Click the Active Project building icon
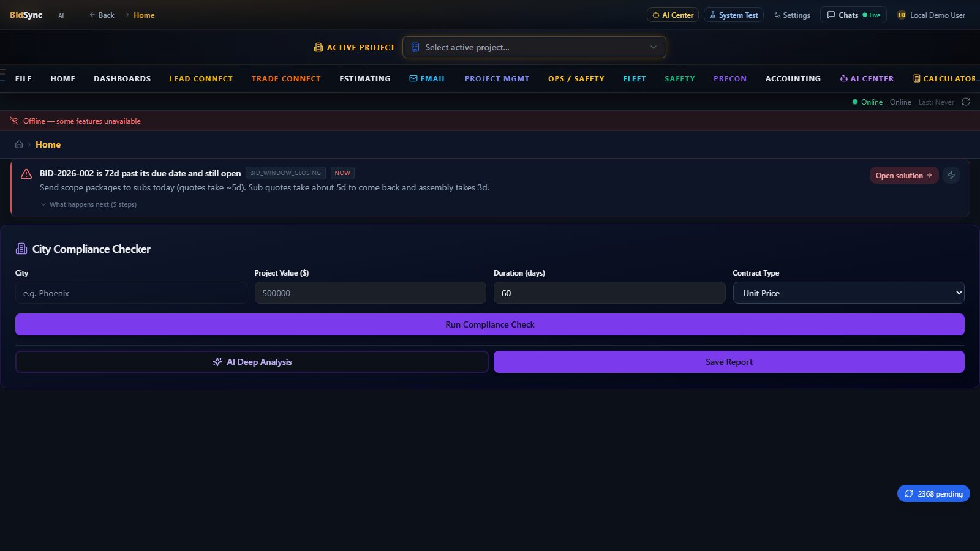 pos(318,47)
